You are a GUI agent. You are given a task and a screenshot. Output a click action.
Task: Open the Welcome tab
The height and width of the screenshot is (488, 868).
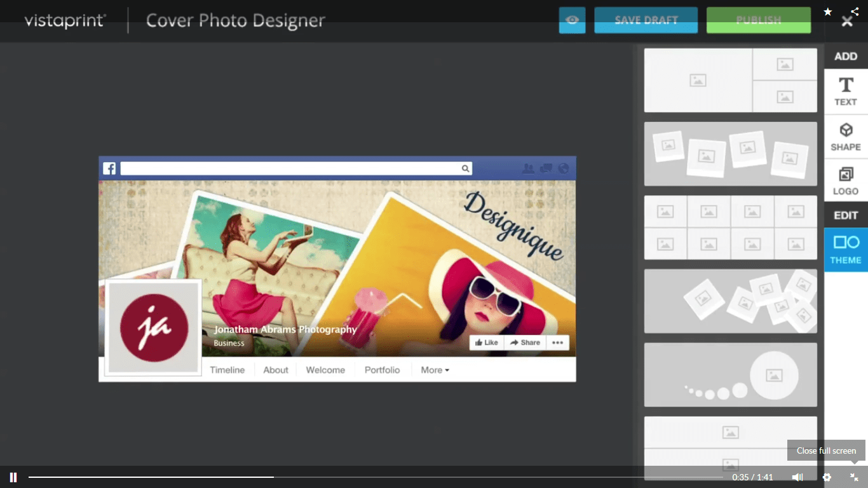click(x=325, y=370)
